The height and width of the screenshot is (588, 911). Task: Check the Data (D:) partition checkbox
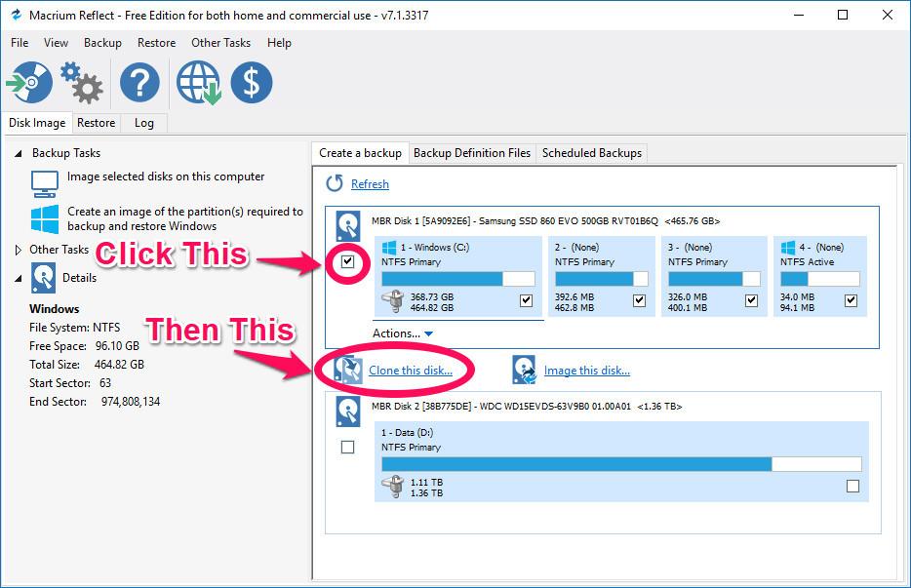click(852, 486)
